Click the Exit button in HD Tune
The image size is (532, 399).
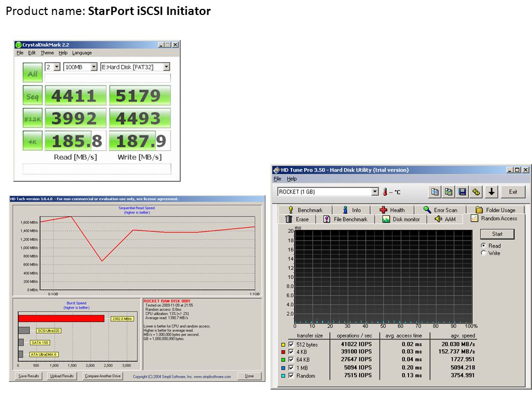[x=513, y=192]
